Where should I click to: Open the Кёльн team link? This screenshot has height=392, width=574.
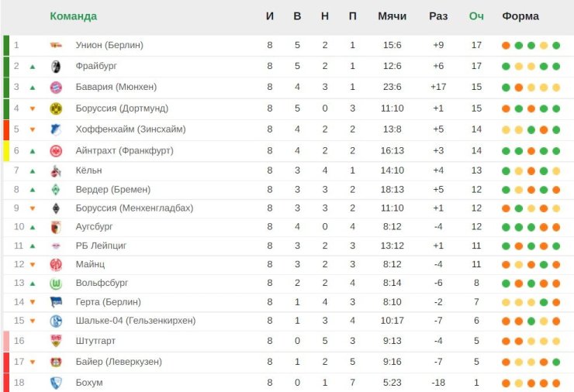(x=88, y=170)
